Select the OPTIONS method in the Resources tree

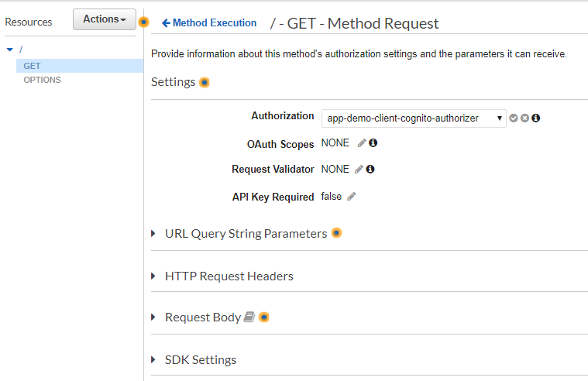click(42, 80)
